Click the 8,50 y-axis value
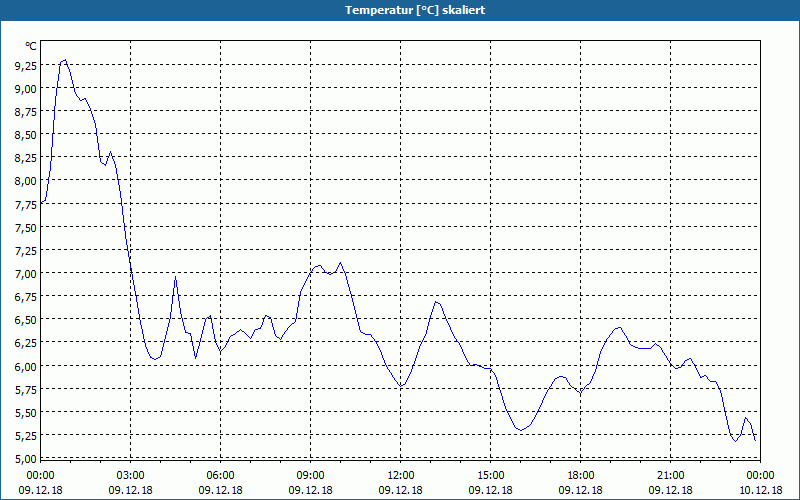Image resolution: width=800 pixels, height=500 pixels. [26, 135]
